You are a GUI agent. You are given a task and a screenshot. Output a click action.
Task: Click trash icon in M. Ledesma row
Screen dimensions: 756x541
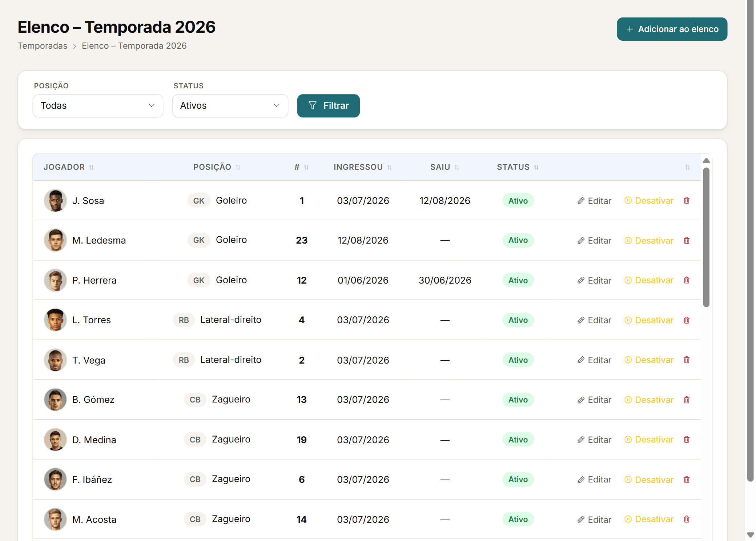pos(687,240)
